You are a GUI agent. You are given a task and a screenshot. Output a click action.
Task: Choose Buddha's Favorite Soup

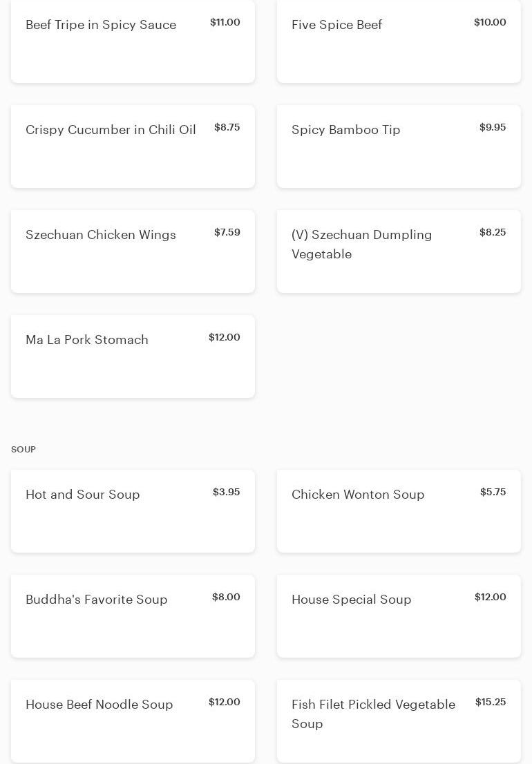(x=133, y=616)
